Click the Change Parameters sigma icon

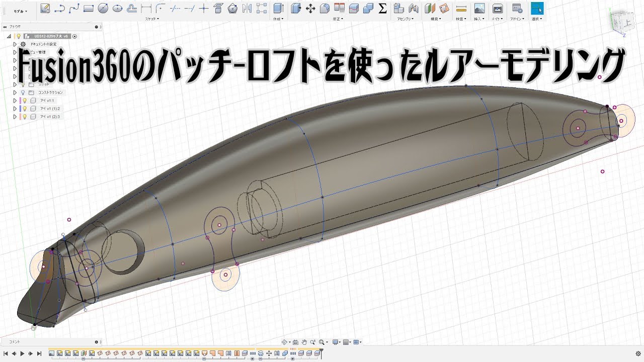tap(382, 8)
